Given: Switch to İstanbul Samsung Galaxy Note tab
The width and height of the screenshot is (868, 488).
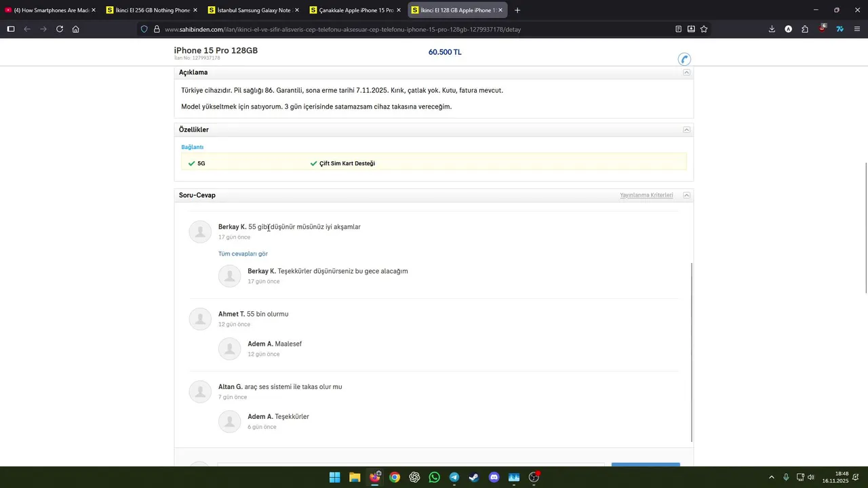Looking at the screenshot, I should click(x=254, y=10).
